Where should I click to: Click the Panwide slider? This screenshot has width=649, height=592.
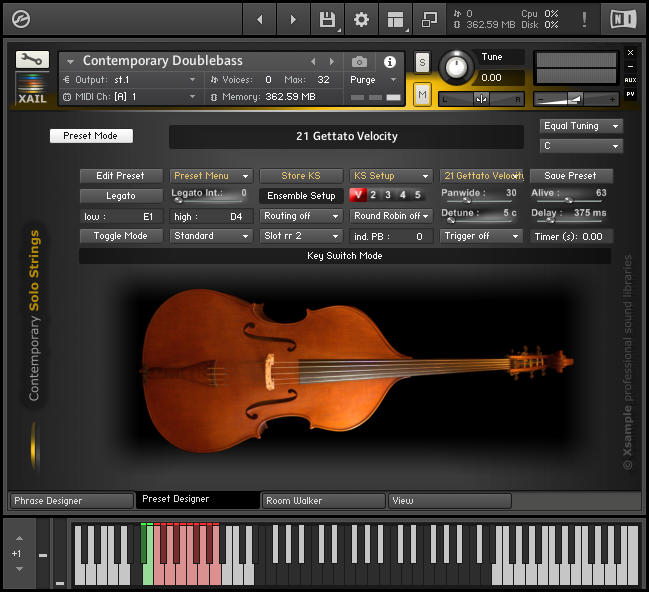pyautogui.click(x=479, y=200)
